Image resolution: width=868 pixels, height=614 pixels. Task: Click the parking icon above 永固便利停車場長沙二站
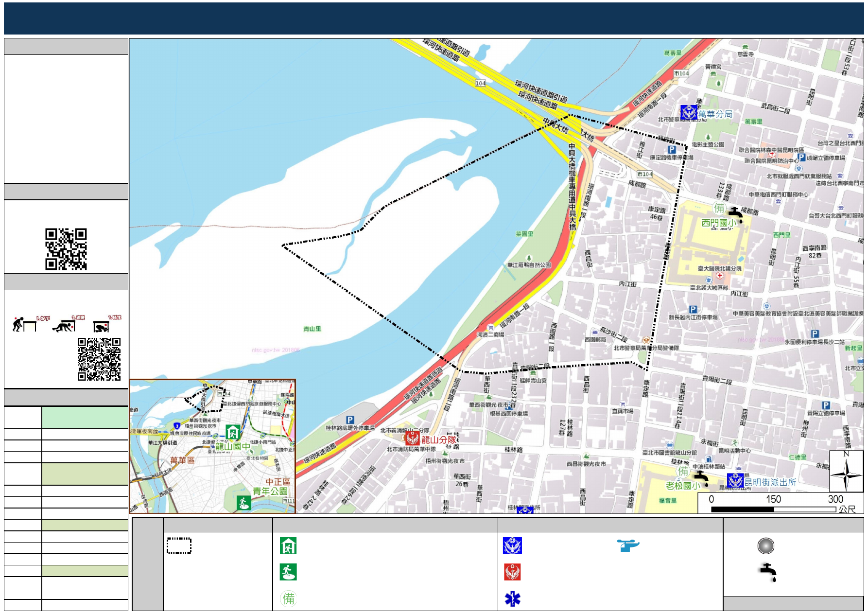click(815, 334)
